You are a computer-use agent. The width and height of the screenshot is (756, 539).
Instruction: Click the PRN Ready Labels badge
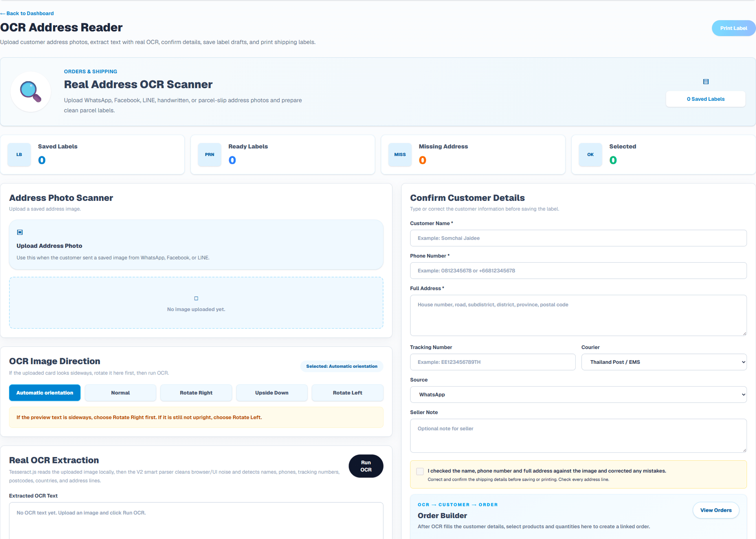click(x=209, y=154)
